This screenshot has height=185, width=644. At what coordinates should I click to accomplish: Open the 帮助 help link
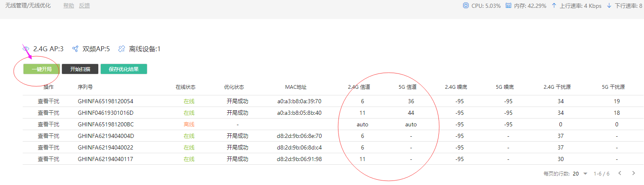pos(69,6)
